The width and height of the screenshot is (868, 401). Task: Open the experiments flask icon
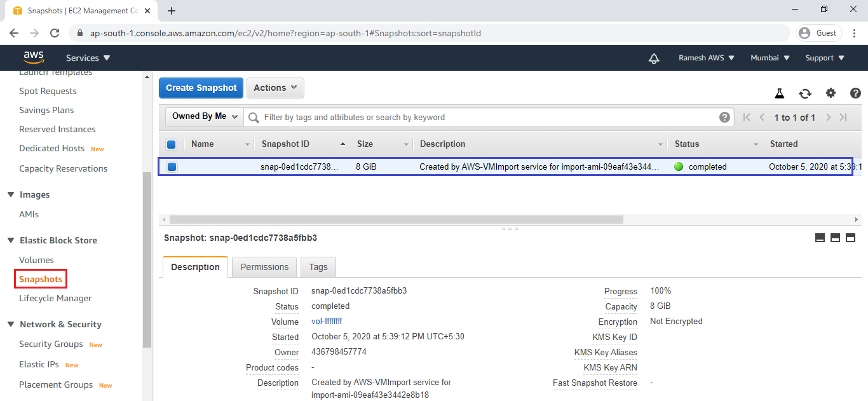(x=780, y=93)
